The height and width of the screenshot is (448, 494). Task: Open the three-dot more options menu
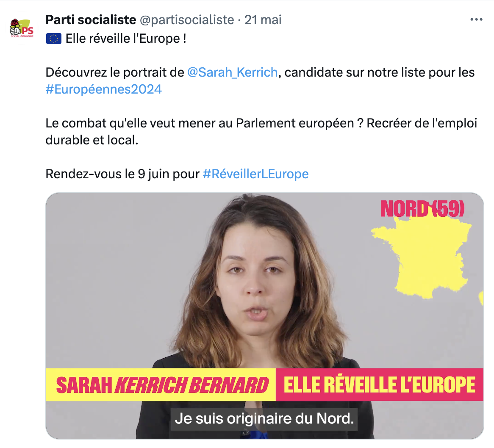[x=476, y=20]
